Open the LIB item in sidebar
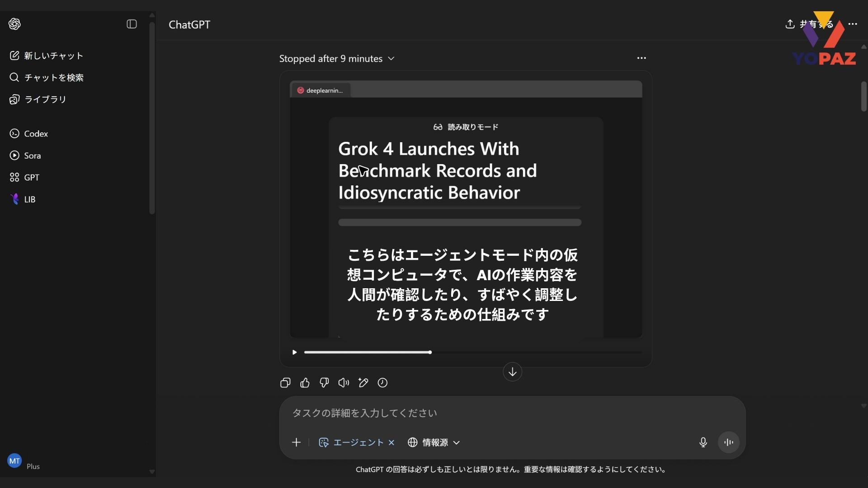Image resolution: width=868 pixels, height=488 pixels. 23,199
